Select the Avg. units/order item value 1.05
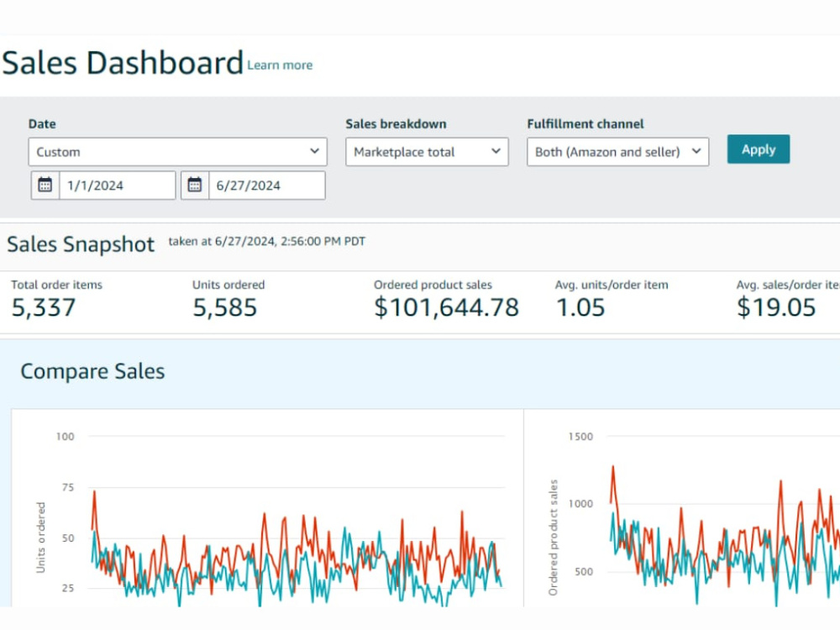The image size is (840, 630). pos(580,307)
